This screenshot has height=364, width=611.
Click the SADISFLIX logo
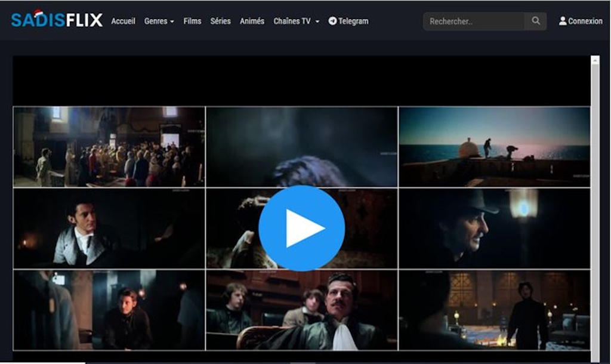pos(57,20)
